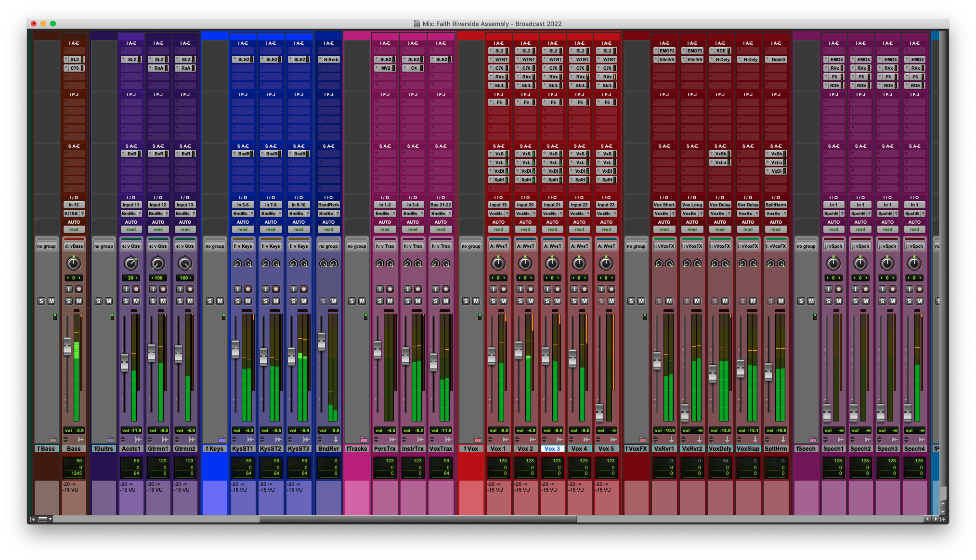
Task: Open the C76 compressor insert on Vox 1
Action: point(499,68)
